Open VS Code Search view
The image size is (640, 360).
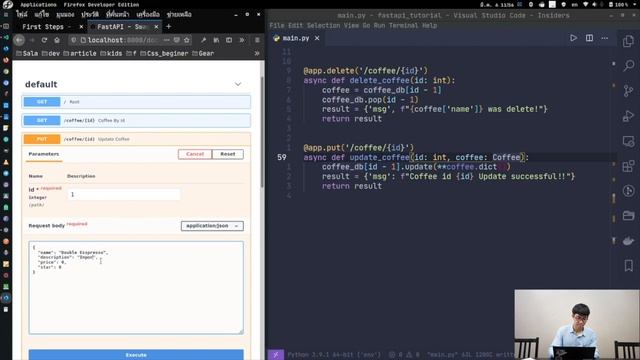pyautogui.click(x=628, y=65)
